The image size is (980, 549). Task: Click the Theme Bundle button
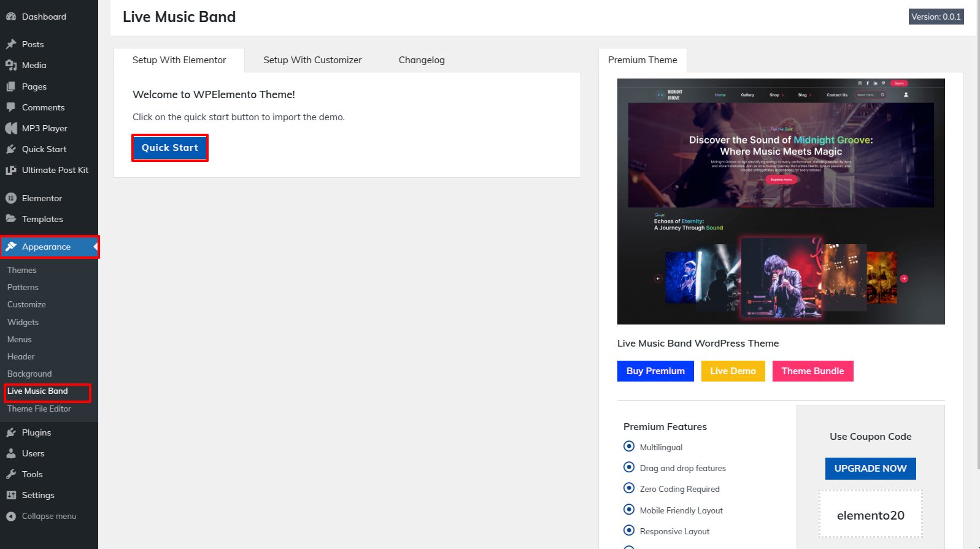click(x=812, y=371)
